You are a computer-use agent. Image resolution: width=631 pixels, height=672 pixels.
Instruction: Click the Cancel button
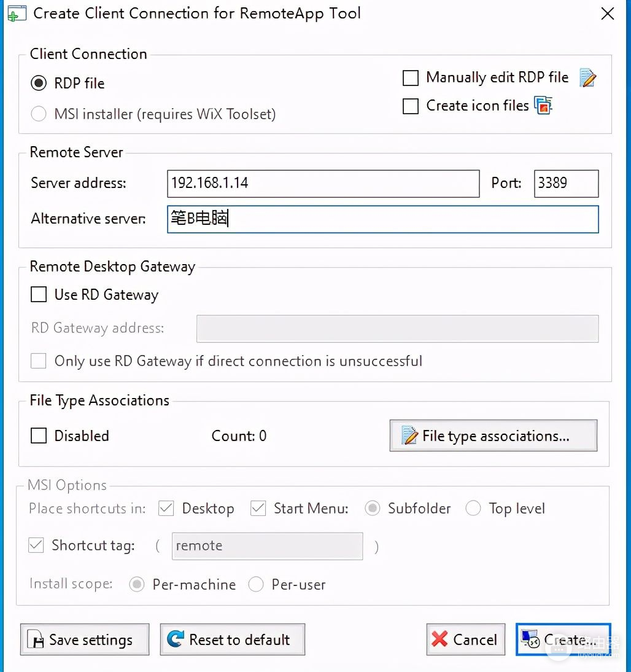click(466, 639)
